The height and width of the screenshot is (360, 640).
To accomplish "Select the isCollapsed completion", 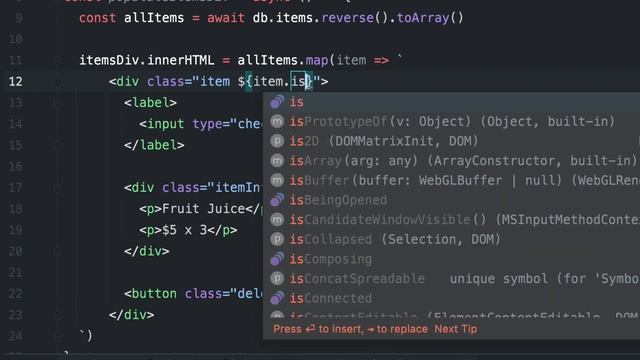I will (451, 239).
